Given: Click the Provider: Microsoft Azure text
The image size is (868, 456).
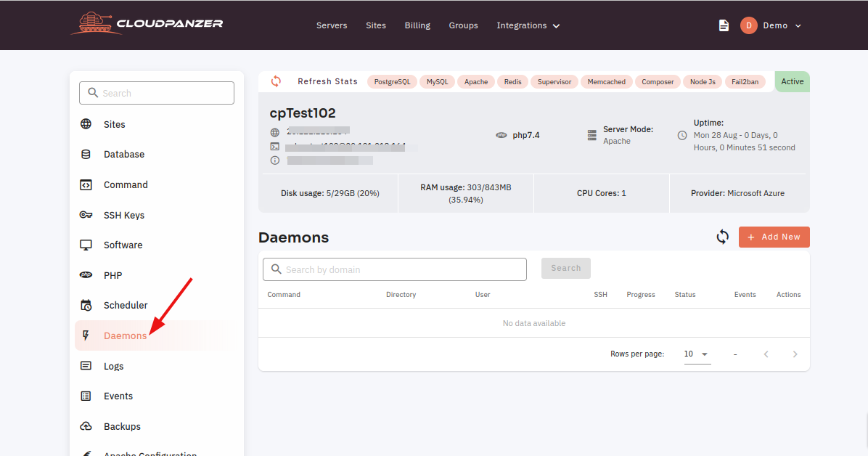Looking at the screenshot, I should (737, 193).
